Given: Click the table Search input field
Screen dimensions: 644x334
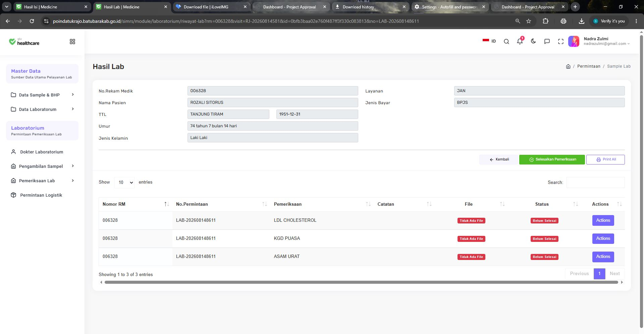Looking at the screenshot, I should [x=596, y=182].
